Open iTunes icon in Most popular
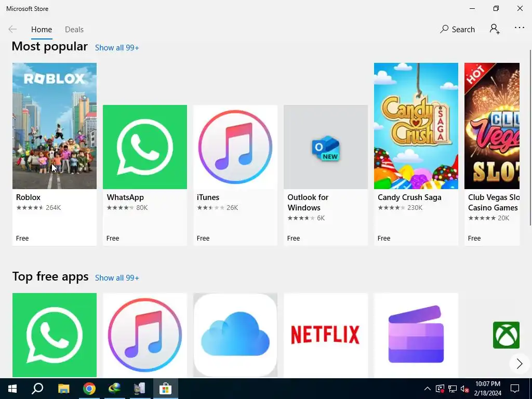The image size is (532, 399). [x=235, y=147]
